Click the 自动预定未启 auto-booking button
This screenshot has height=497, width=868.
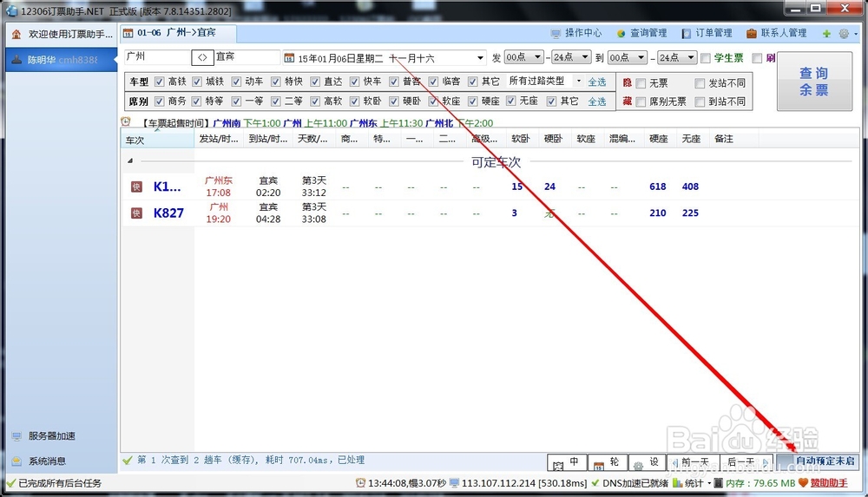point(819,461)
